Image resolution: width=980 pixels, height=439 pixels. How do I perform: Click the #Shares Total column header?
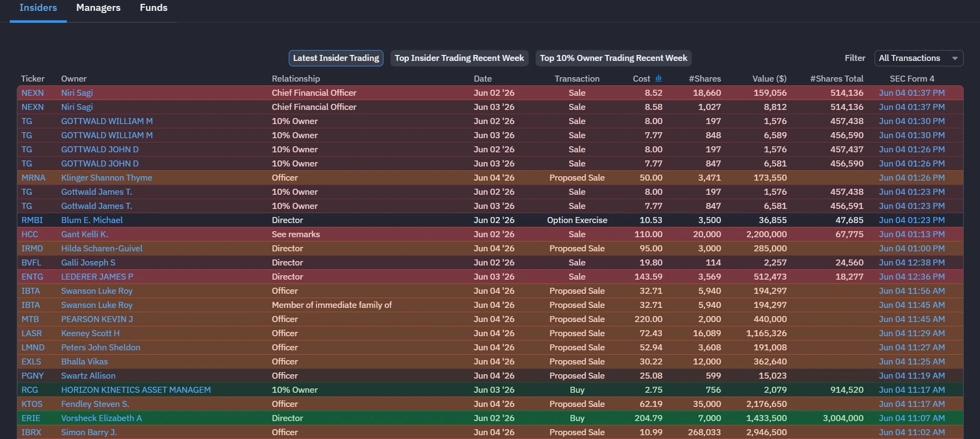pyautogui.click(x=836, y=79)
